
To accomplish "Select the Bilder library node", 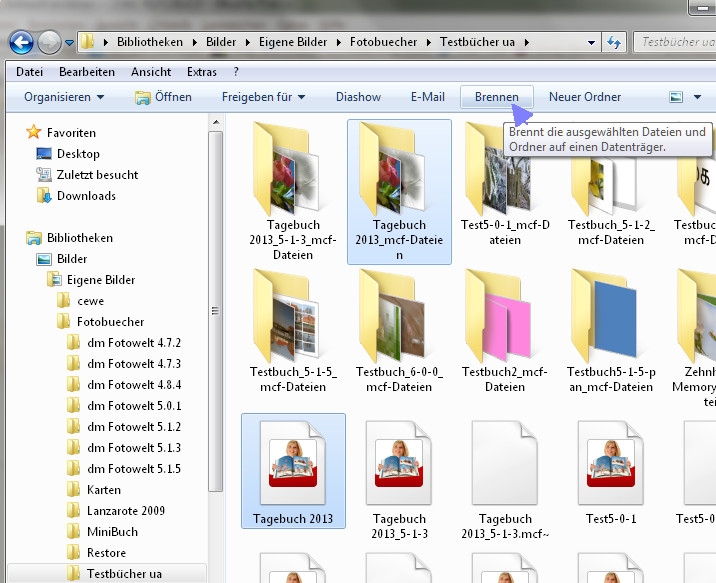I will coord(61,258).
